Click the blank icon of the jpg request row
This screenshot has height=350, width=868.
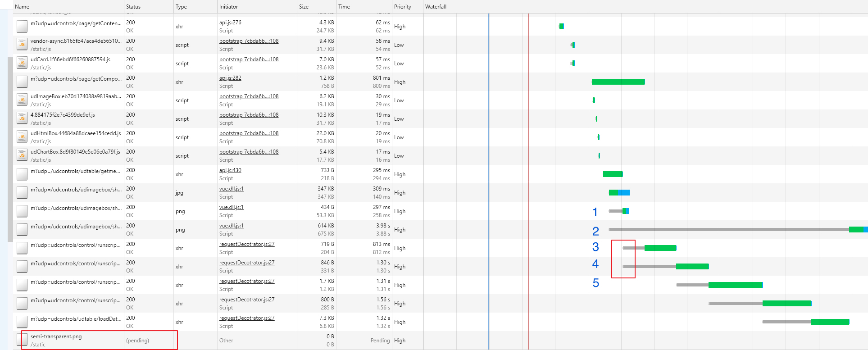pos(22,192)
